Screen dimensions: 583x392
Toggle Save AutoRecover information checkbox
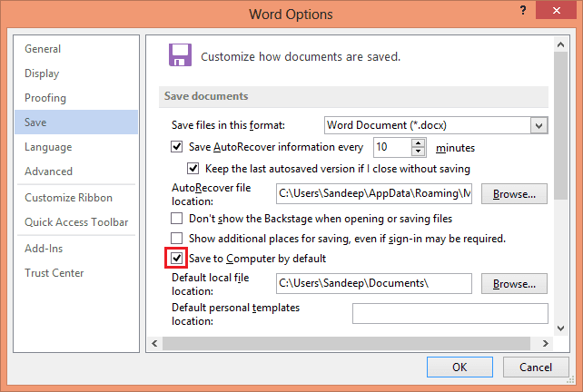(176, 147)
